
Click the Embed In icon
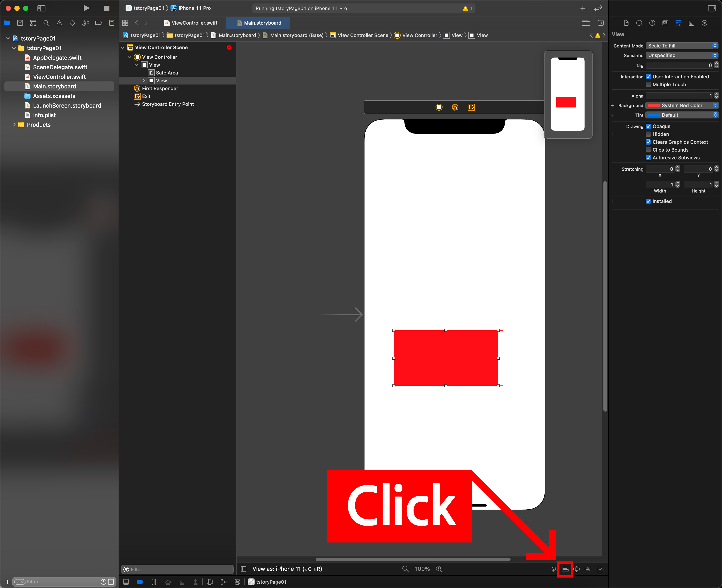click(600, 569)
